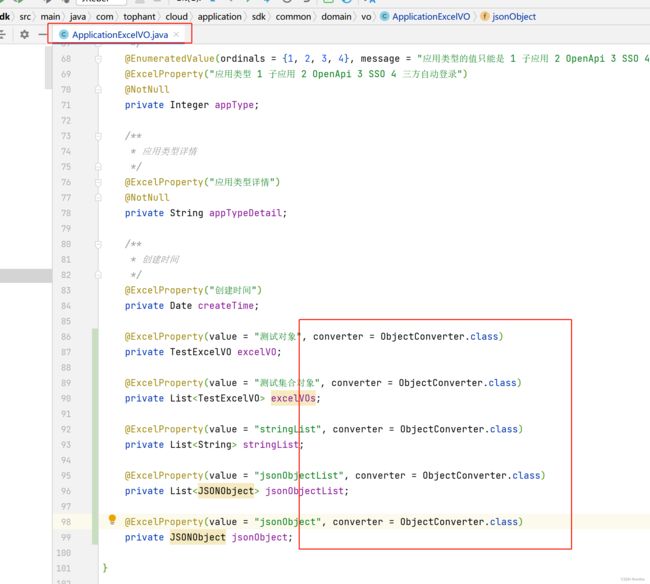The height and width of the screenshot is (584, 650).
Task: Collapse fold marker at line 68
Action: pyautogui.click(x=98, y=59)
